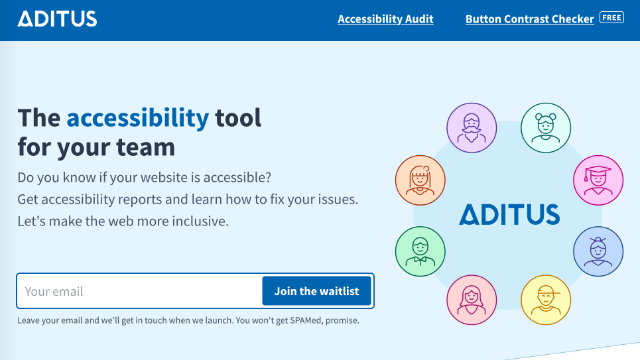640x360 pixels.
Task: Select the pink graduate cap avatar
Action: pyautogui.click(x=598, y=180)
